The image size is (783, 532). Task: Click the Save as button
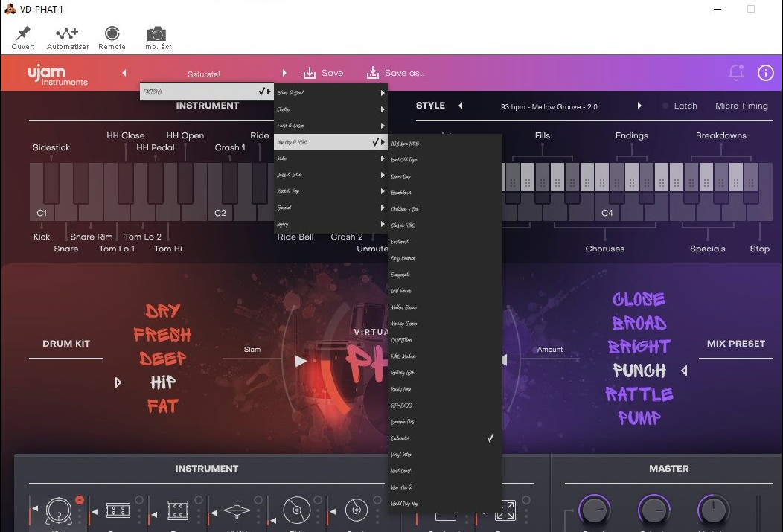coord(395,73)
